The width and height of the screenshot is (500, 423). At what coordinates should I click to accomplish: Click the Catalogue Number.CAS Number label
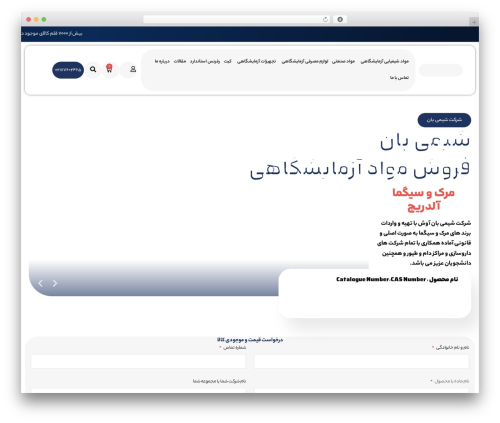pos(381,279)
